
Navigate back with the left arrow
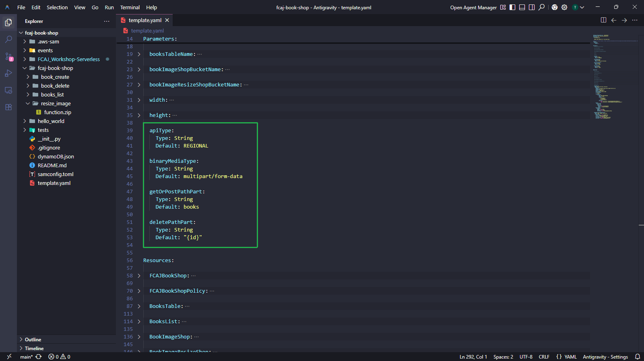point(614,20)
